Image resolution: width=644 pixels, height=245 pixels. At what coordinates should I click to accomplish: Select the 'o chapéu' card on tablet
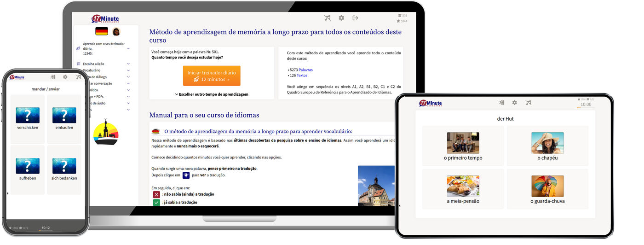click(x=547, y=146)
